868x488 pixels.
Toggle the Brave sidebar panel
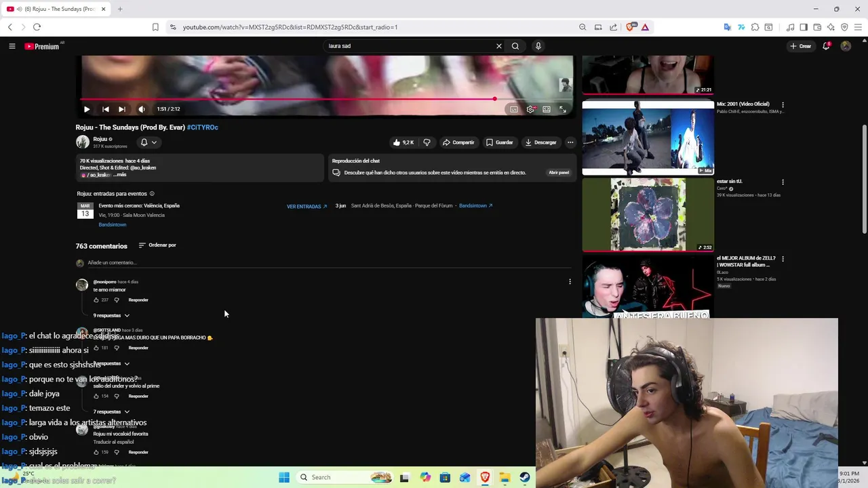(x=804, y=27)
